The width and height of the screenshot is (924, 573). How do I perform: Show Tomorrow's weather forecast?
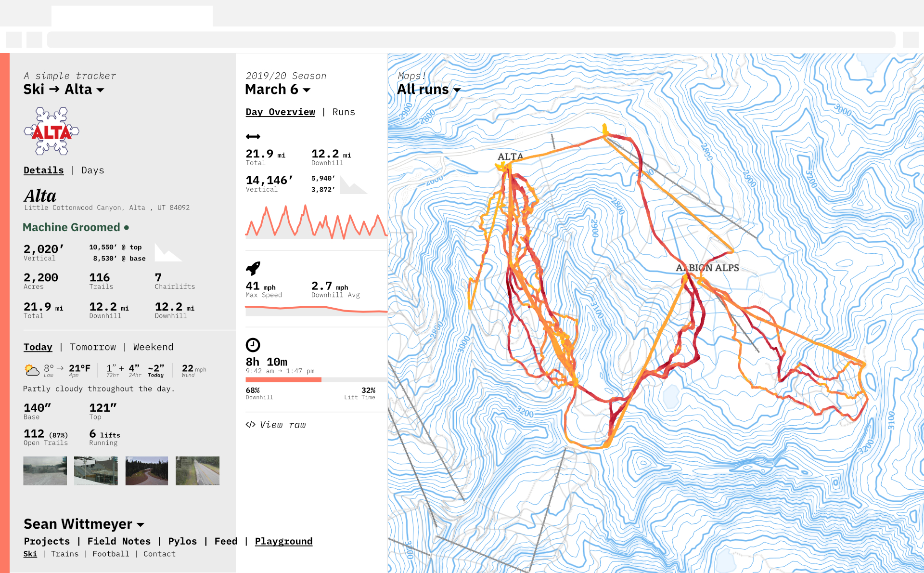pyautogui.click(x=93, y=347)
